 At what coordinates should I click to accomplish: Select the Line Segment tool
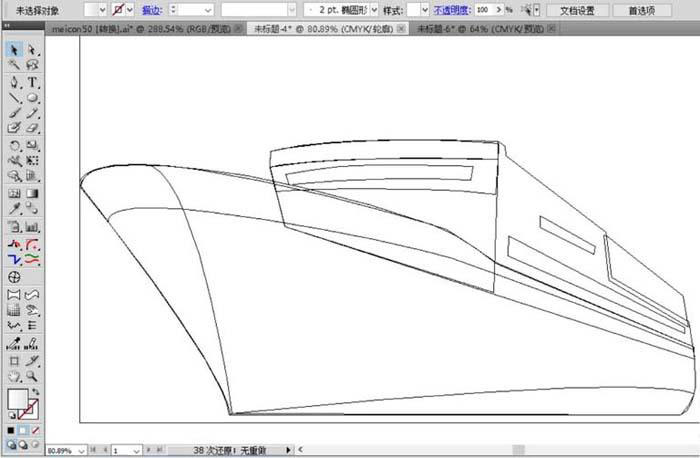14,98
